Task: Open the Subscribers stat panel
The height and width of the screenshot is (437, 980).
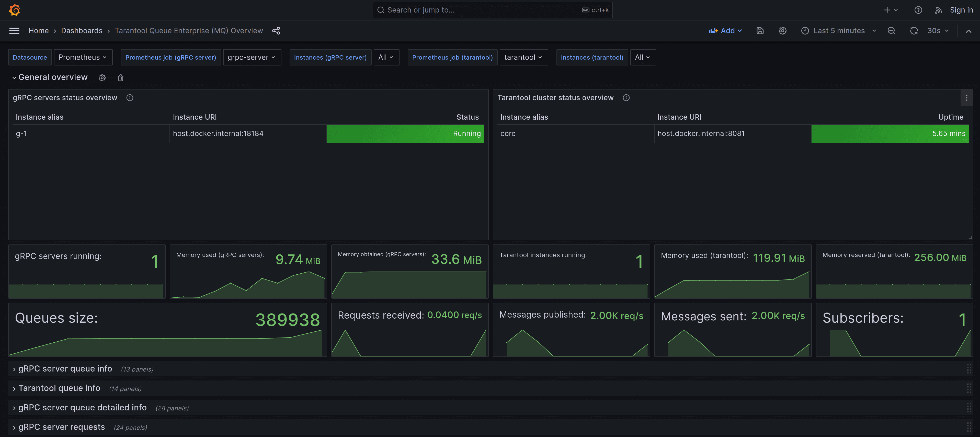Action: (x=894, y=330)
